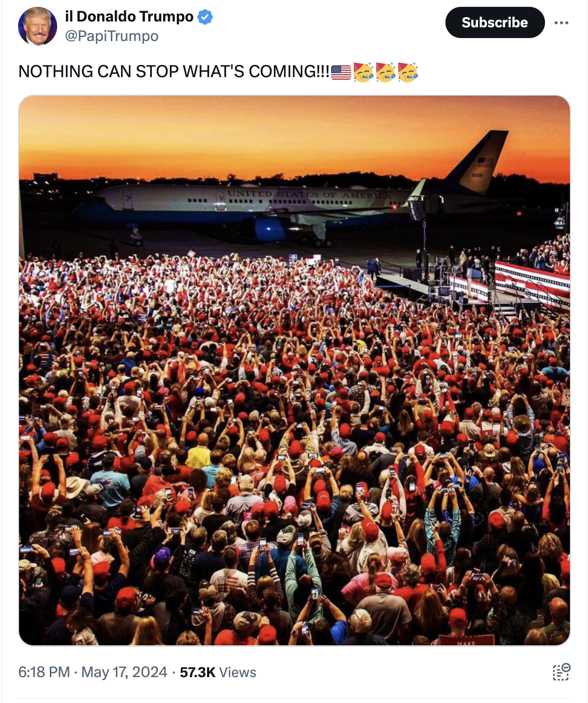The height and width of the screenshot is (703, 588).
Task: Click the NOTHING CAN STOP WHAT'S COMING text
Action: coord(174,72)
